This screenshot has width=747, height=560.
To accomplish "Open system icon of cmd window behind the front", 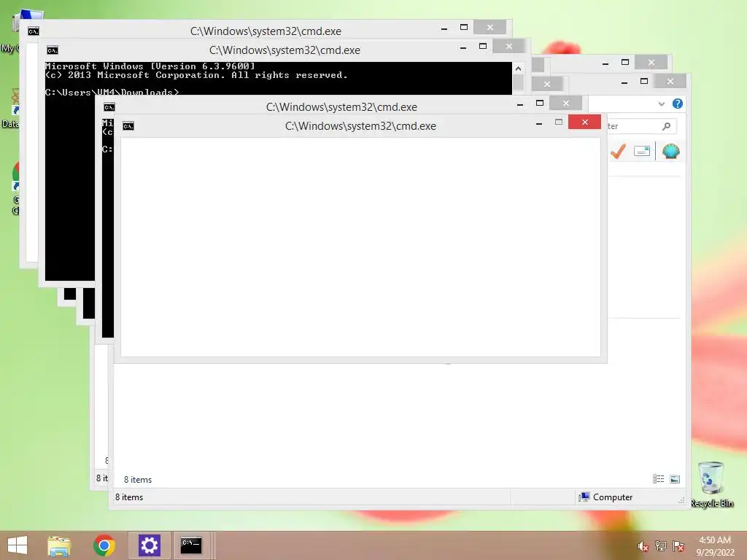I will click(109, 107).
